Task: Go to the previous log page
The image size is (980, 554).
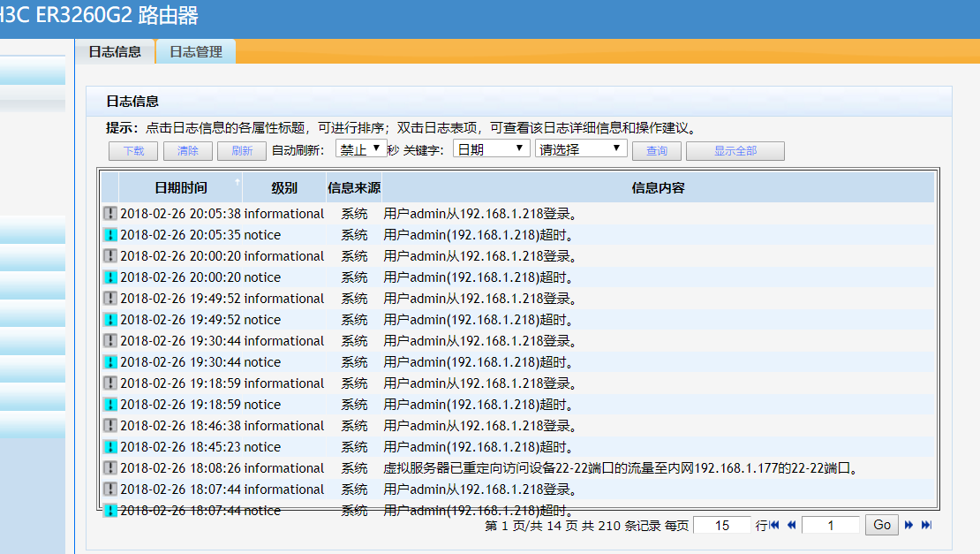Action: point(791,525)
